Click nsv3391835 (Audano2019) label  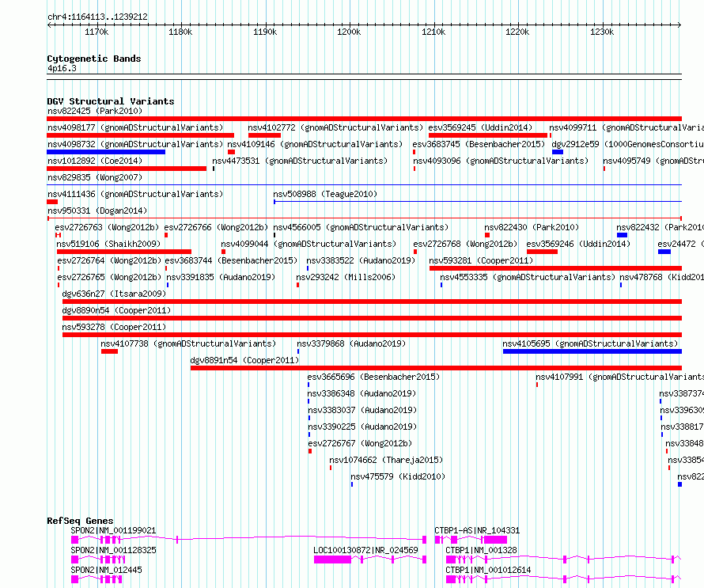(221, 277)
